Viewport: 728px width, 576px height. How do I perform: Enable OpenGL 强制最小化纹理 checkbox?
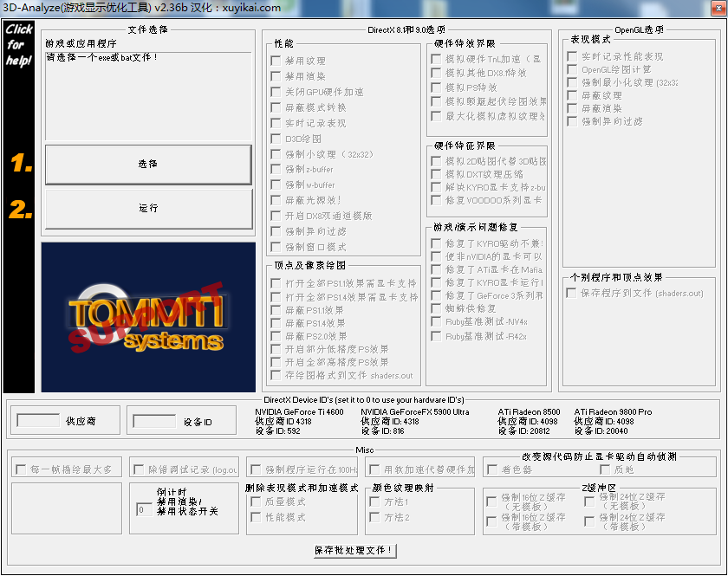[x=573, y=82]
